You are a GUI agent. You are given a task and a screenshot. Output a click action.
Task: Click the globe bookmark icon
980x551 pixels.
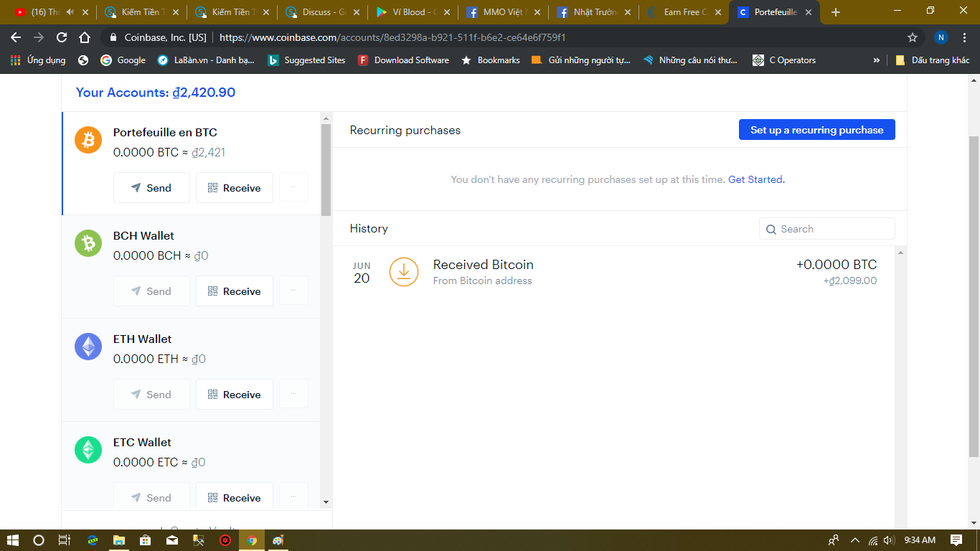83,60
